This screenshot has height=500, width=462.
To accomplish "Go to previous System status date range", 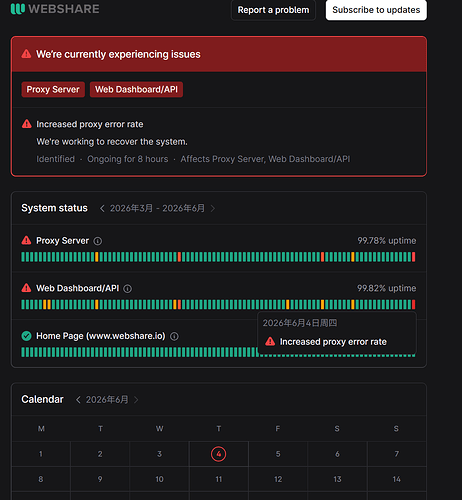I will point(102,208).
